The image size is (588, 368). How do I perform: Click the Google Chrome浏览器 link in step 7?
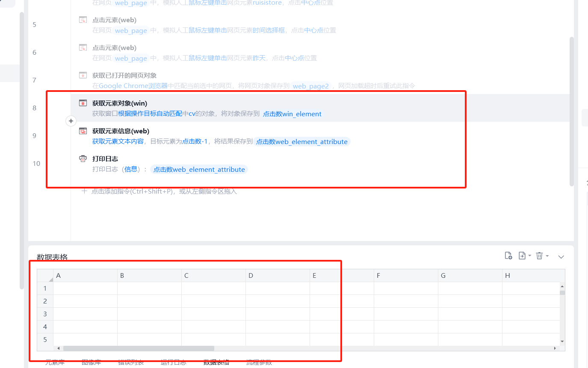pyautogui.click(x=133, y=86)
